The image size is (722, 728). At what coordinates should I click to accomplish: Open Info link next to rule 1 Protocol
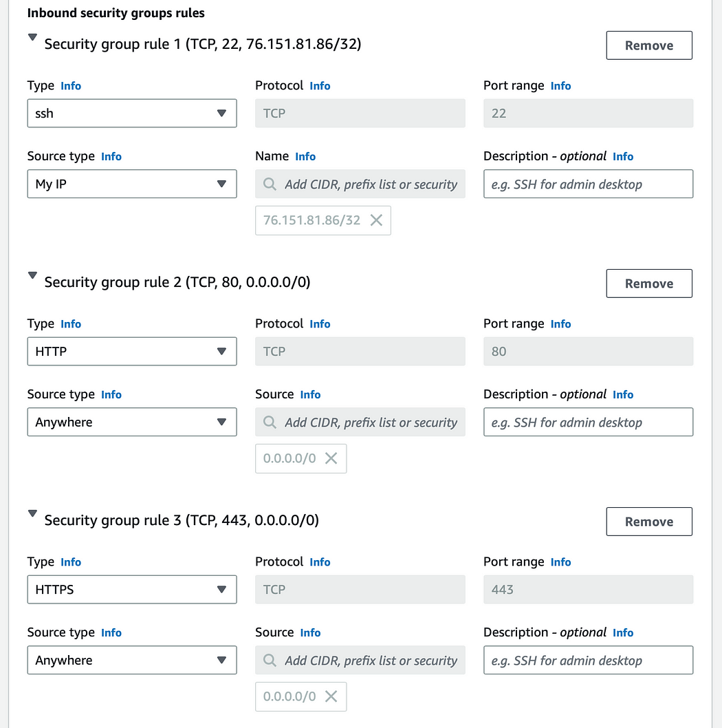tap(320, 86)
